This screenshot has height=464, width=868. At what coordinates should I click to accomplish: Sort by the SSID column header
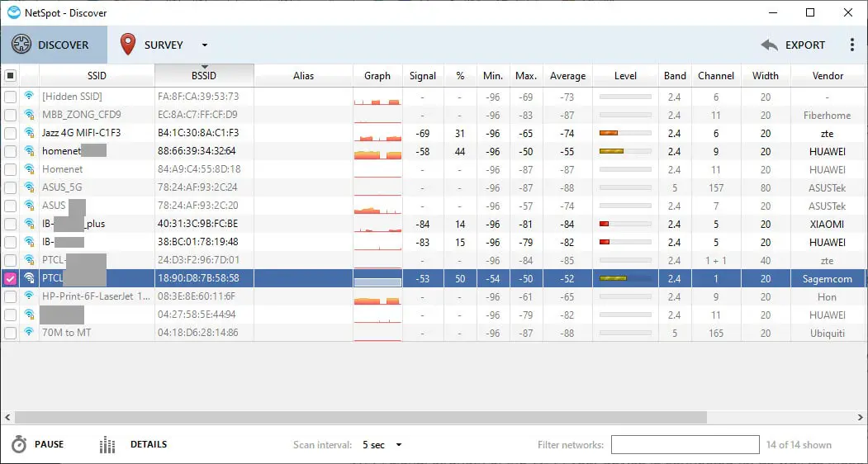point(97,76)
